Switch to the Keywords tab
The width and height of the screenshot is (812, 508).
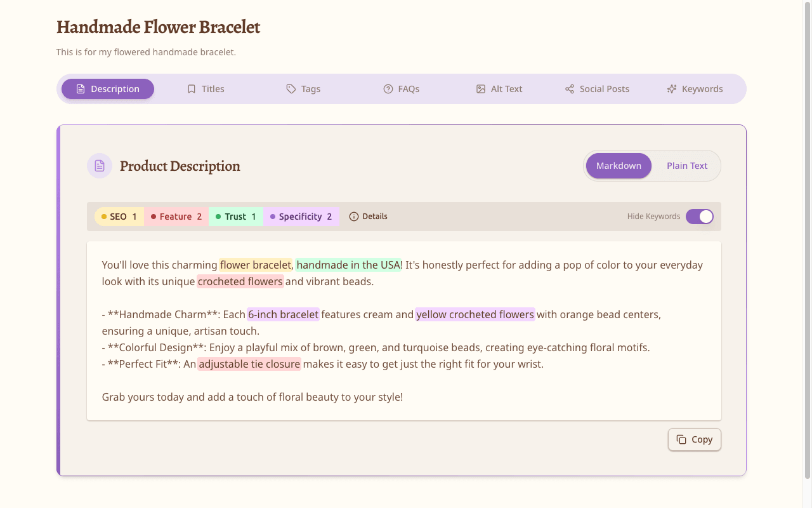[x=695, y=89]
